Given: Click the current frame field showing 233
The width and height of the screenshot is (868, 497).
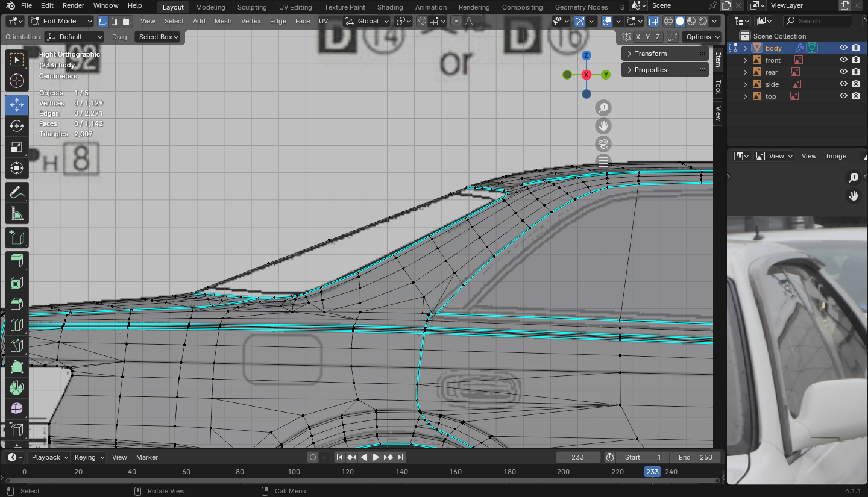Looking at the screenshot, I should point(577,457).
